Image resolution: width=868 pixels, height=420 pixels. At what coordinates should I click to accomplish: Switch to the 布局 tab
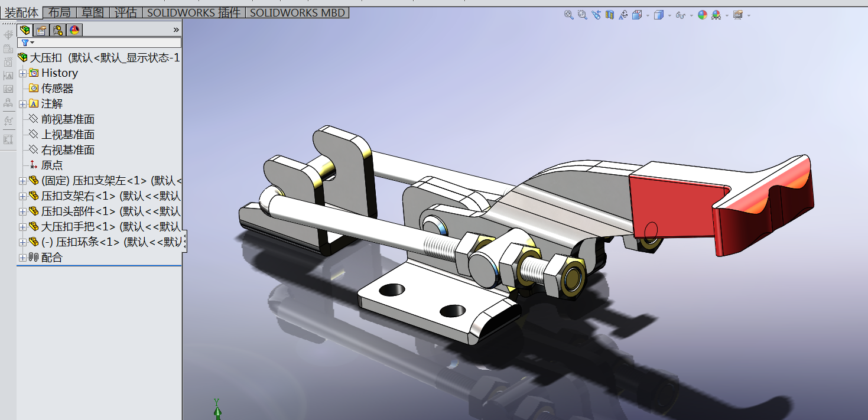coord(58,12)
